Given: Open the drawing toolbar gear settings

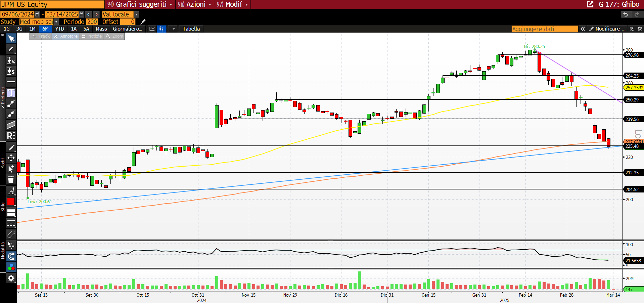Looking at the screenshot, I should (11, 278).
